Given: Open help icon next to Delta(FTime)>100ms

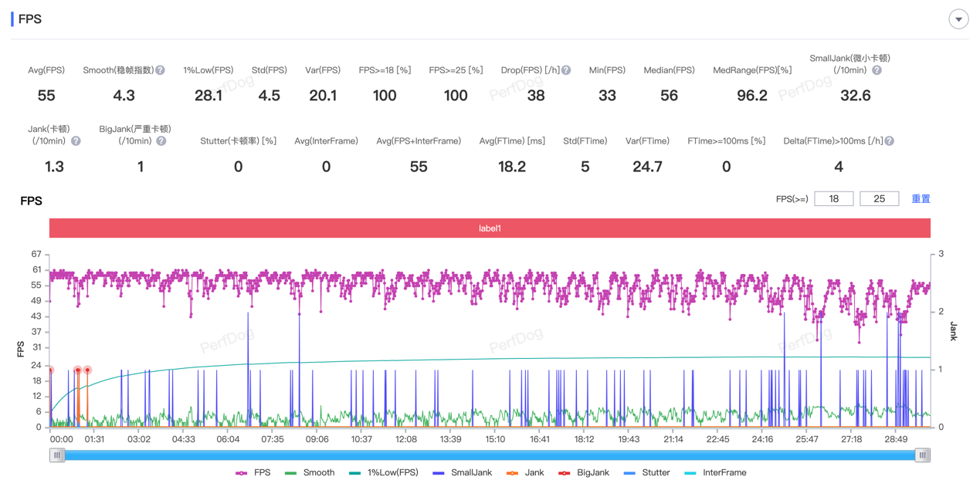Looking at the screenshot, I should (890, 141).
